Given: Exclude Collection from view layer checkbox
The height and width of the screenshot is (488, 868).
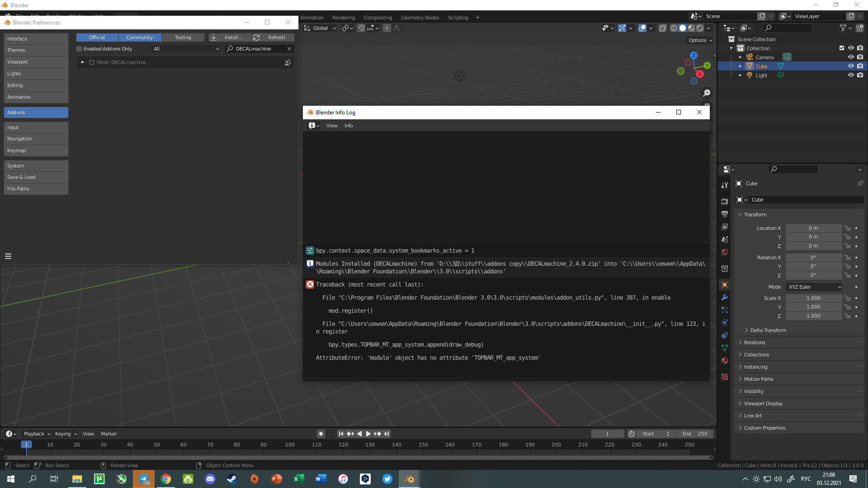Looking at the screenshot, I should coord(842,48).
